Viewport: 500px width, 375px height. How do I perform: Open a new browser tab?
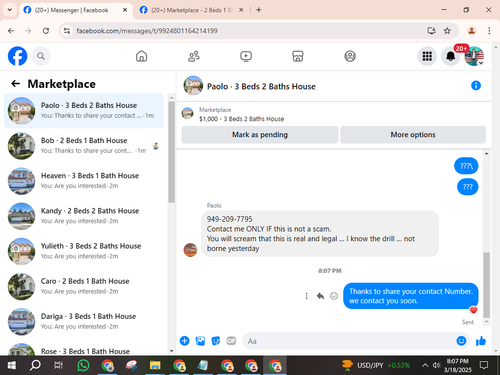tap(259, 10)
